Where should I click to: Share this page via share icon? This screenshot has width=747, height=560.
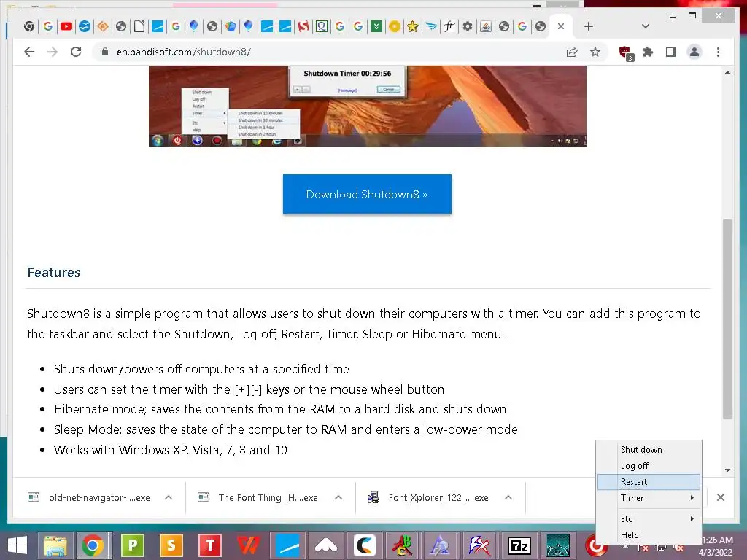point(572,52)
